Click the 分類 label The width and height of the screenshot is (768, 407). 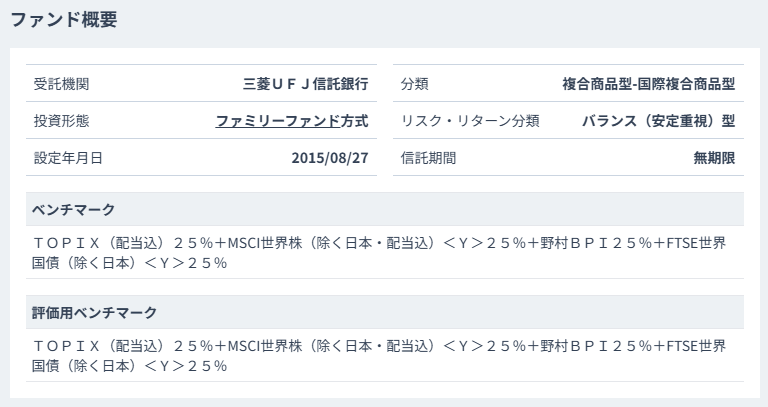[414, 84]
